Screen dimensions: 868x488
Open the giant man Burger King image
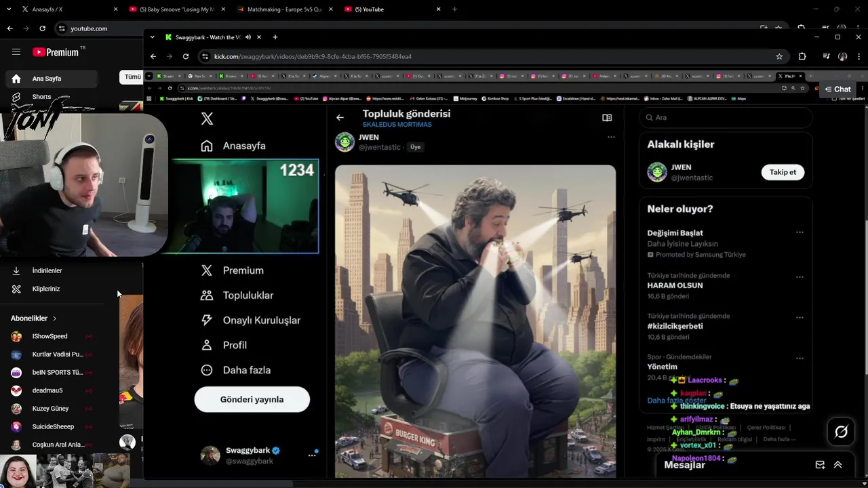(475, 321)
